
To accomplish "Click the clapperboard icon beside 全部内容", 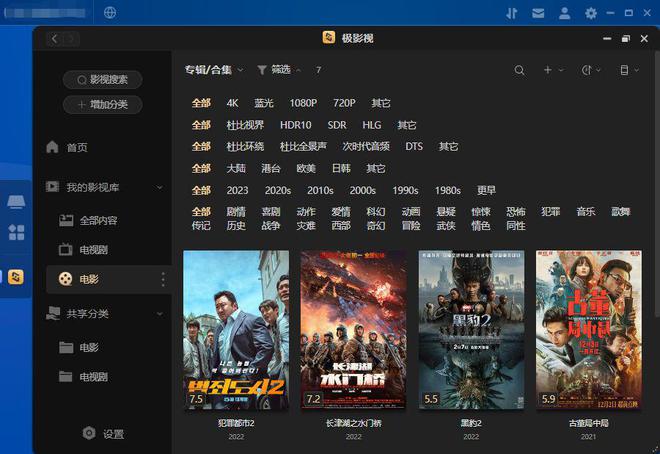I will [66, 220].
